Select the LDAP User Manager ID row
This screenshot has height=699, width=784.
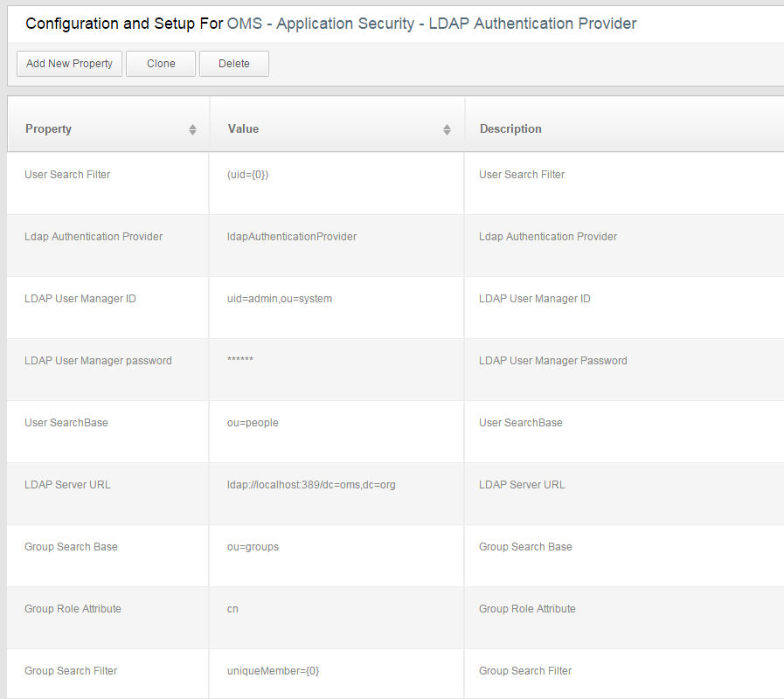click(80, 299)
